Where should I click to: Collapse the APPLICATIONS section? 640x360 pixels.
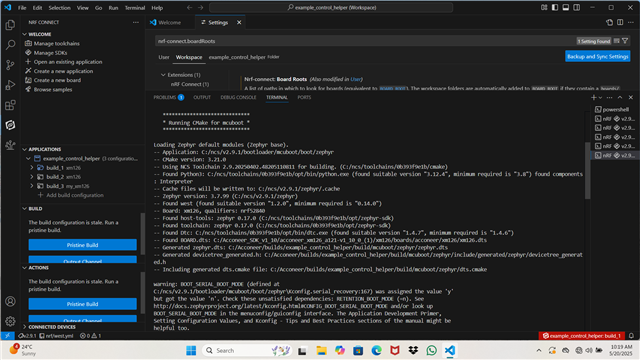coord(24,149)
